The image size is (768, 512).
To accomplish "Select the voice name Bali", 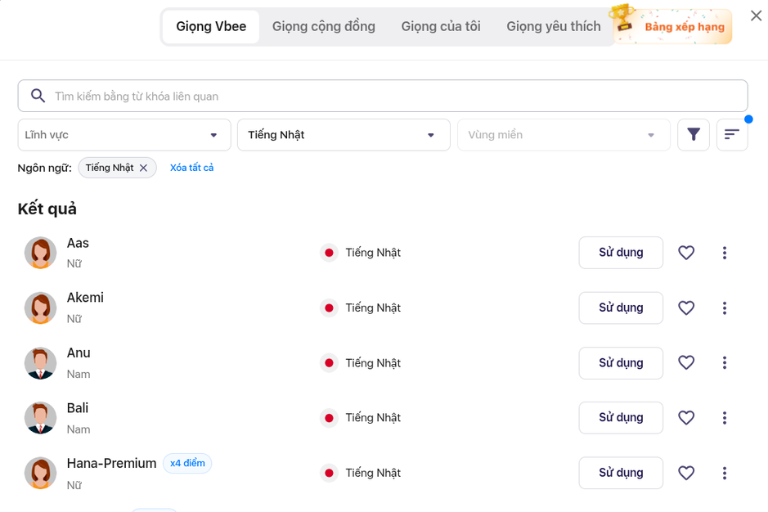I will pyautogui.click(x=77, y=408).
